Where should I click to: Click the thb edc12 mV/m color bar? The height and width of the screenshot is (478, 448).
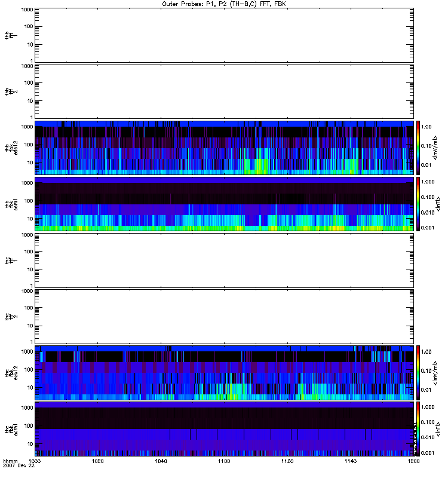pyautogui.click(x=418, y=148)
